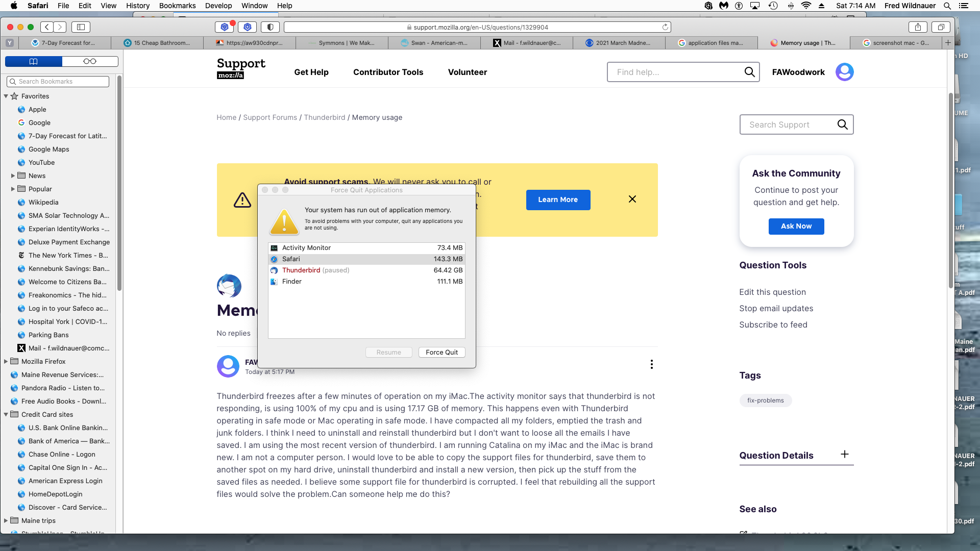Click the new tab plus icon
Image resolution: width=980 pixels, height=551 pixels.
[948, 43]
